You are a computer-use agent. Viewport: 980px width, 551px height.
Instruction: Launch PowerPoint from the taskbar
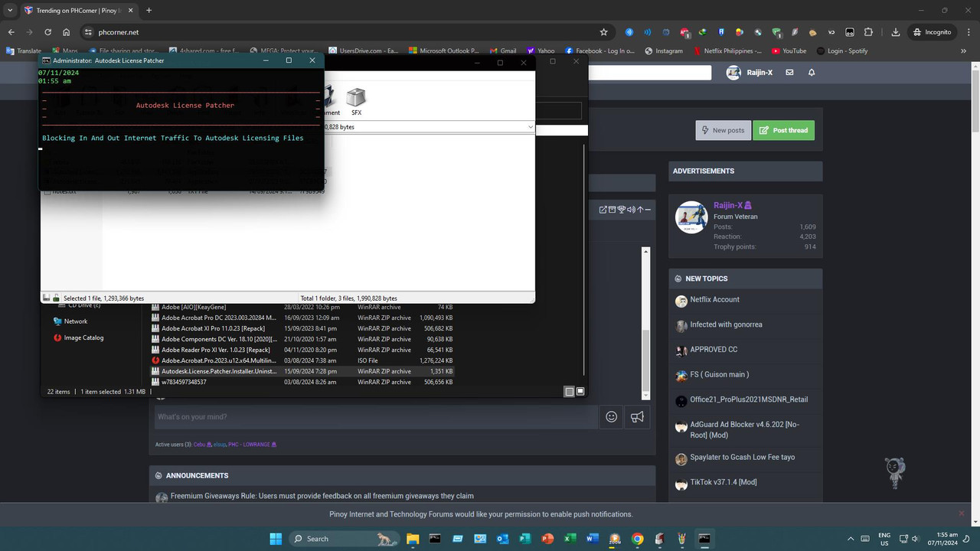pyautogui.click(x=547, y=539)
